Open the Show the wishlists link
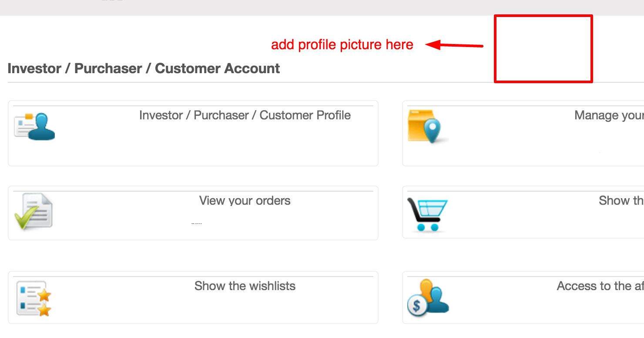 tap(245, 286)
